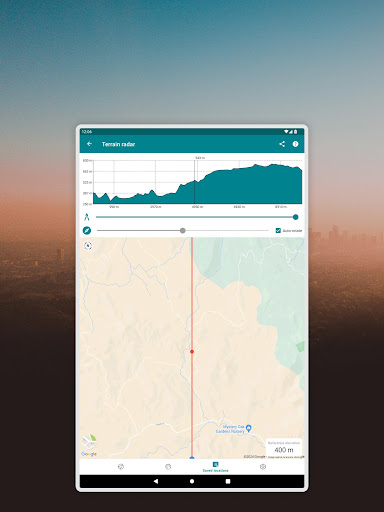
Task: Open the first bottom navigation tab
Action: pos(121,467)
